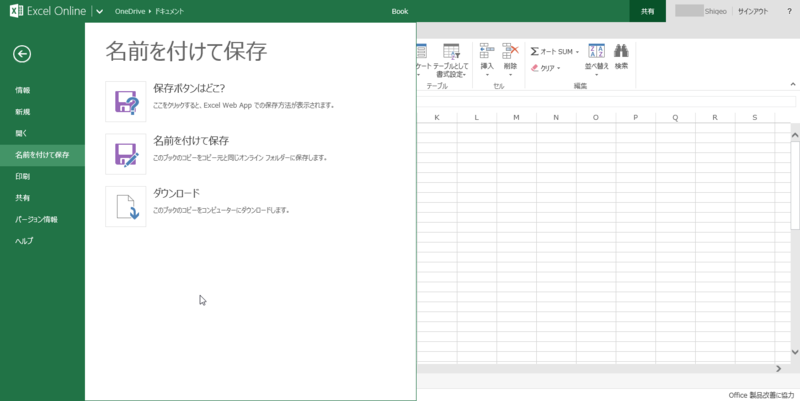Image resolution: width=800 pixels, height=401 pixels.
Task: Select 情報 in the backstage menu
Action: [22, 90]
